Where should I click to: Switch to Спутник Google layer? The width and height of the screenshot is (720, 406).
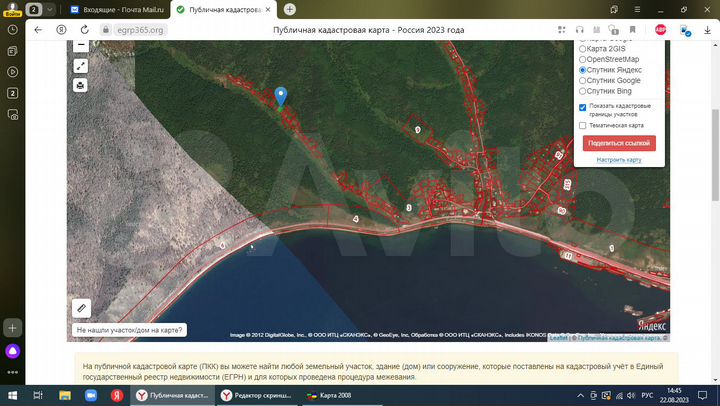tap(583, 81)
